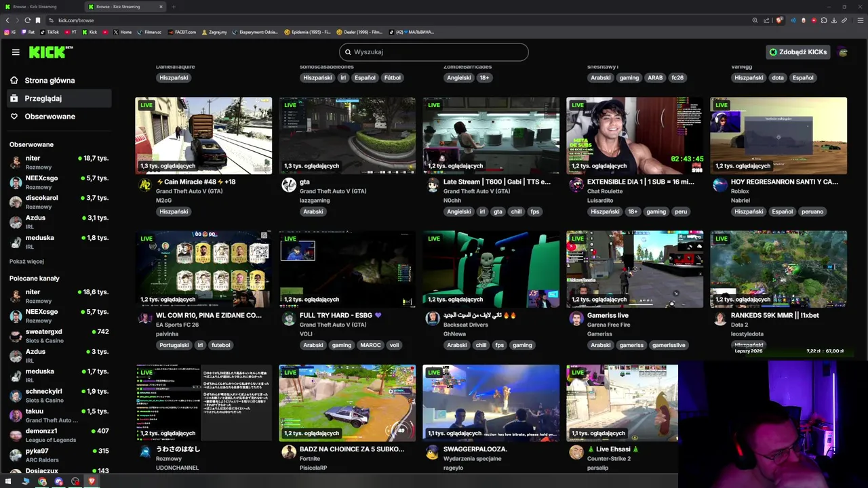Select the dota tag in top row

[778, 77]
